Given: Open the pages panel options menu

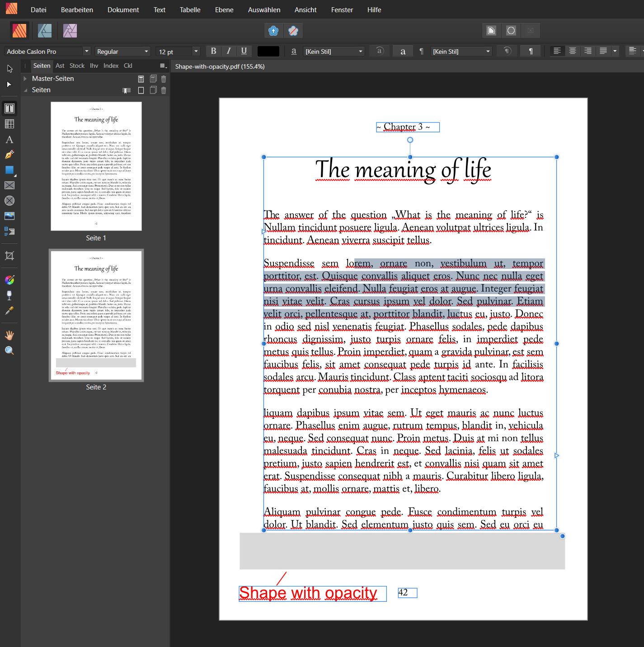Looking at the screenshot, I should (x=163, y=66).
